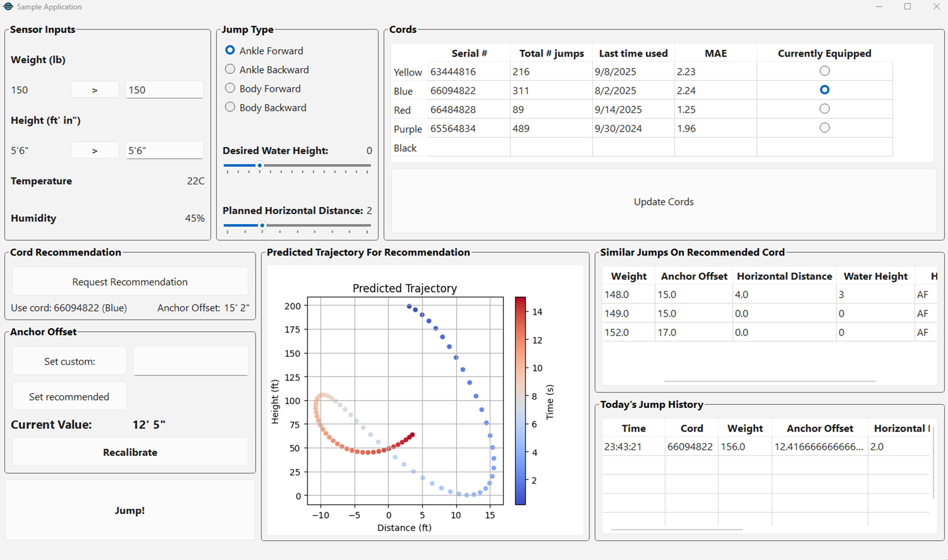Equip the Purple cord
948x560 pixels.
(x=824, y=127)
